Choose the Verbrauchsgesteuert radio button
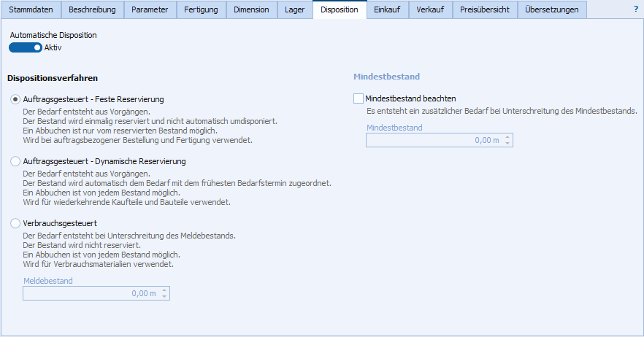This screenshot has width=644, height=337. 15,223
